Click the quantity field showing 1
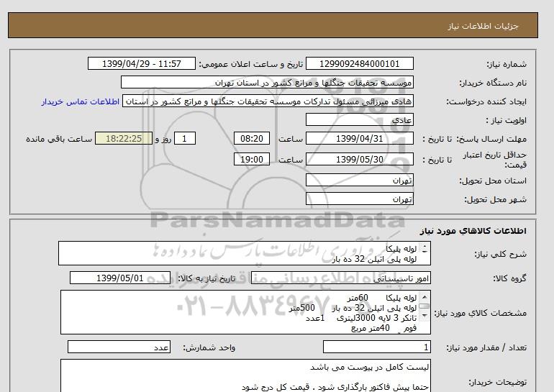The height and width of the screenshot is (392, 554). point(376,347)
